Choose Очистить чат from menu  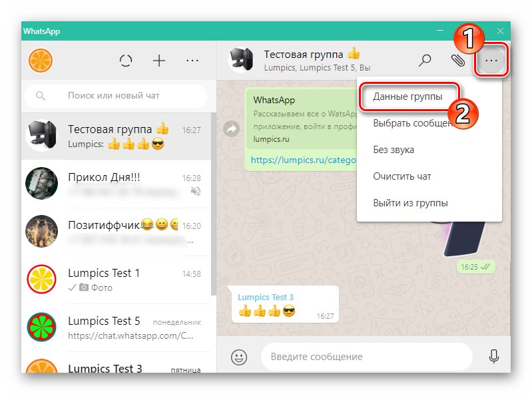coord(429,176)
